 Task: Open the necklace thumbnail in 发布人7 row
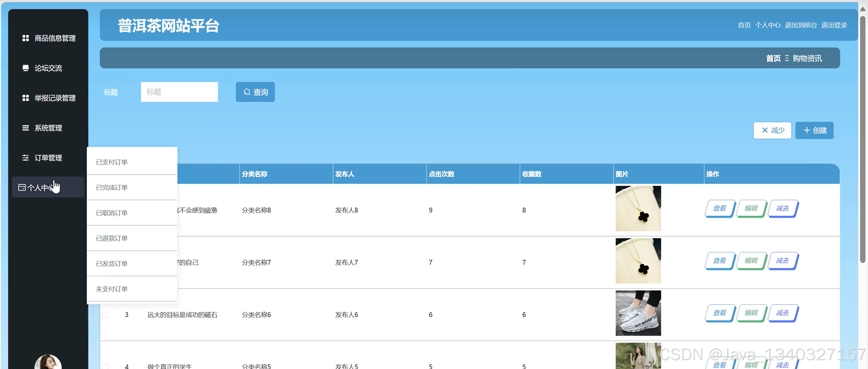(x=638, y=260)
